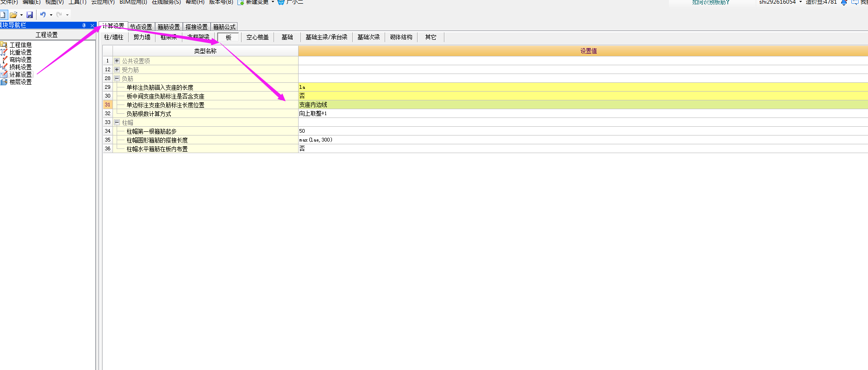Screen dimensions: 868x370
Task: Click 否 value for 板中间支座负筋标注是否含支座
Action: click(583, 96)
